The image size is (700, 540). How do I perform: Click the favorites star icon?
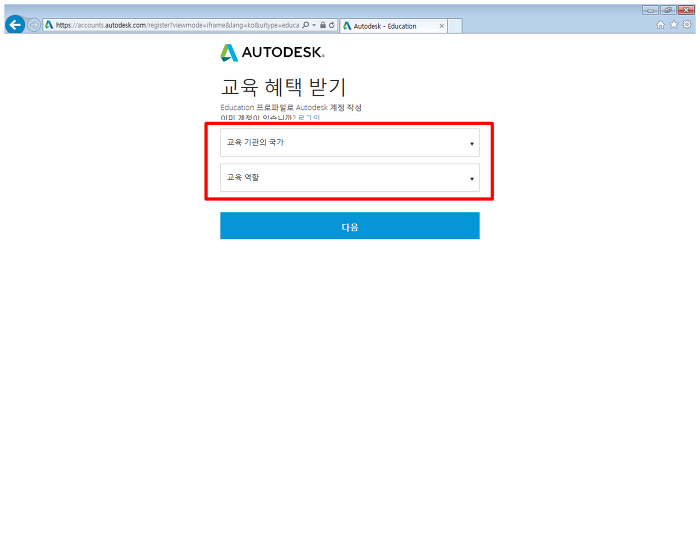674,25
